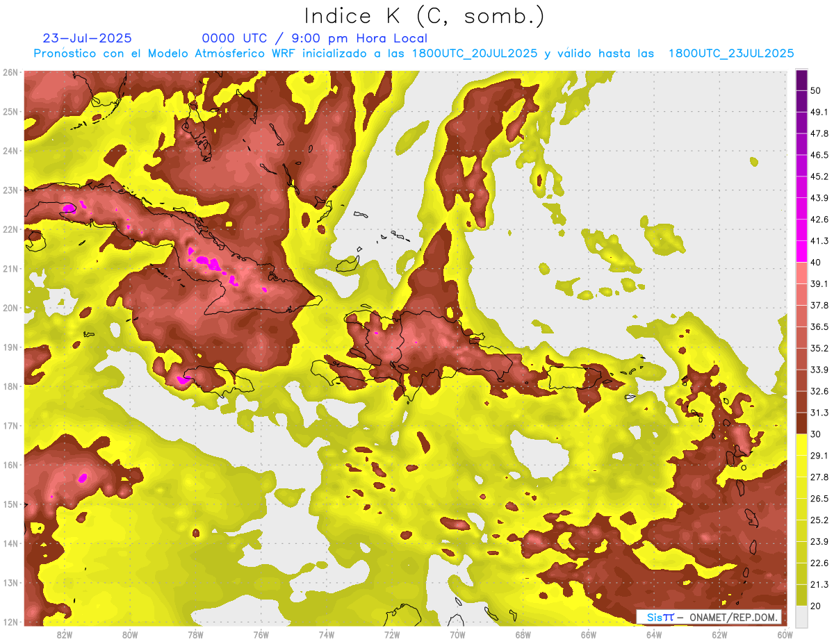Click the SisTT ONAMET/REP.DOM. watermark box
This screenshot has width=834, height=644.
click(x=708, y=617)
